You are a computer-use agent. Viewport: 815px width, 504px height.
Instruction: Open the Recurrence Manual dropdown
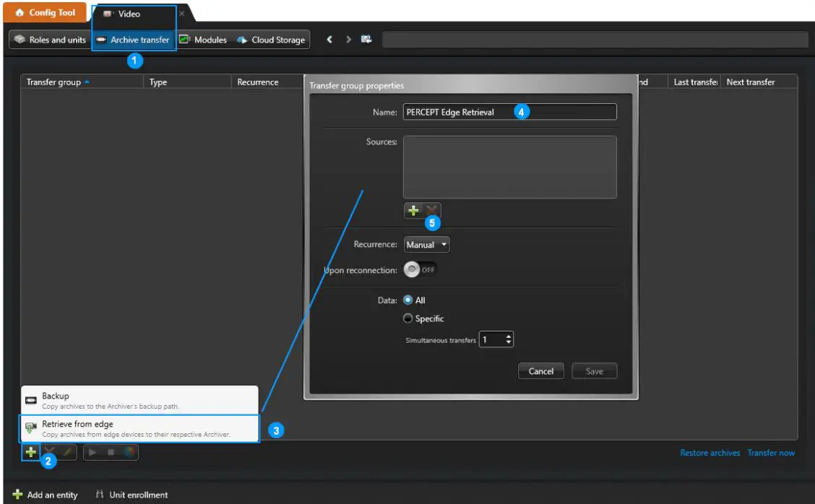coord(427,245)
